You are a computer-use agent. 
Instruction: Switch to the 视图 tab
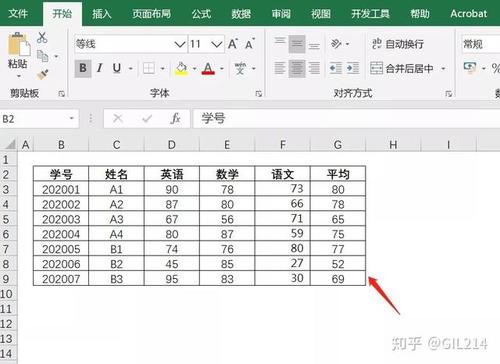point(321,14)
